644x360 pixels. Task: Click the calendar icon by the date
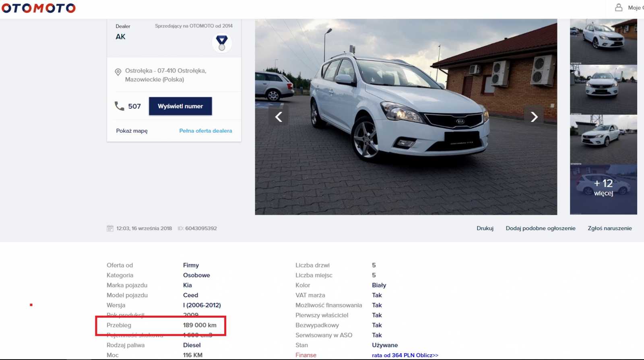[x=110, y=228]
